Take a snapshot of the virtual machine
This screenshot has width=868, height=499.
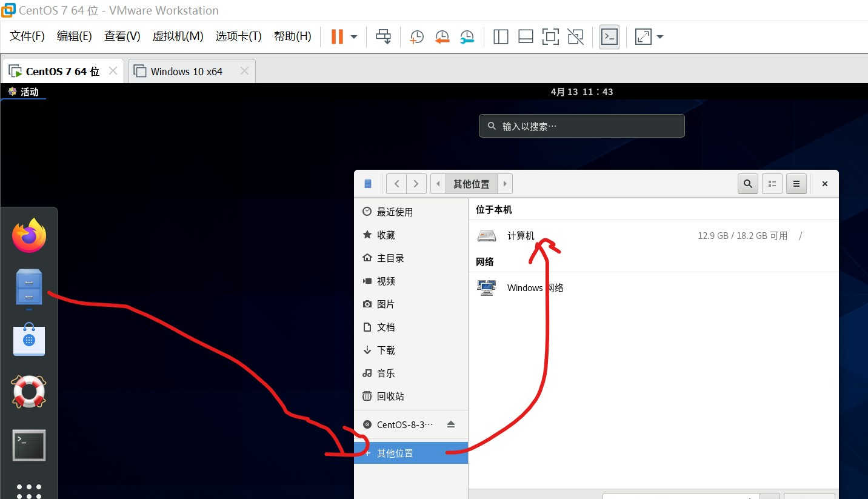[417, 37]
